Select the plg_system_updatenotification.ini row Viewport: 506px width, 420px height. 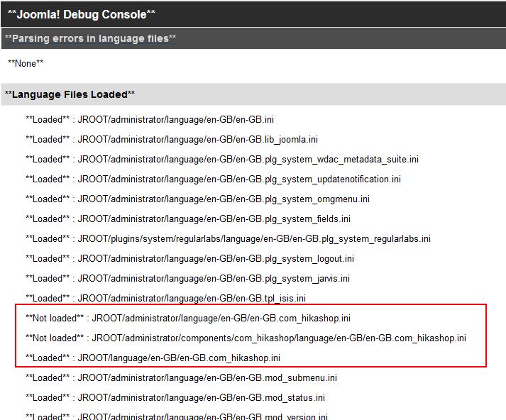pyautogui.click(x=213, y=179)
